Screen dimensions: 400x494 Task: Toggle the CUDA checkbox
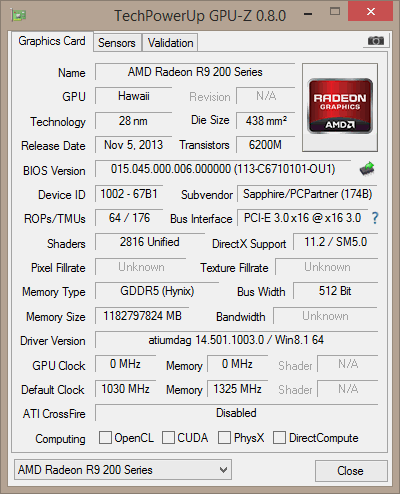pos(168,438)
